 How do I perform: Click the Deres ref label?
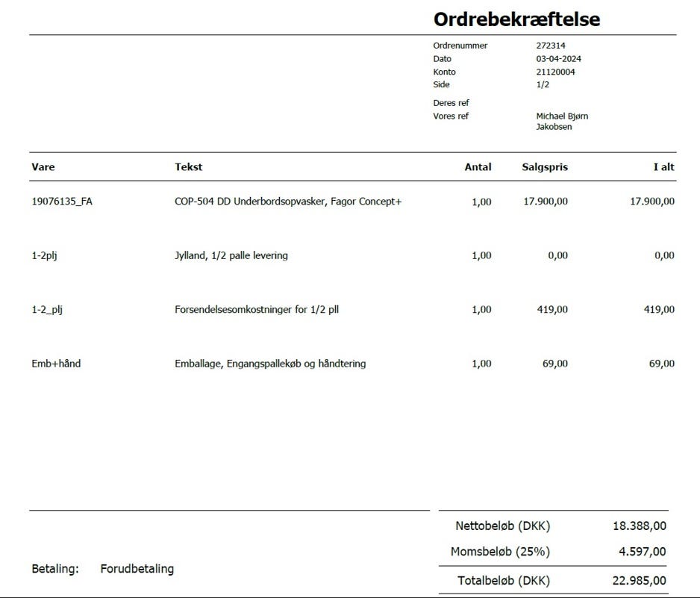pos(453,102)
